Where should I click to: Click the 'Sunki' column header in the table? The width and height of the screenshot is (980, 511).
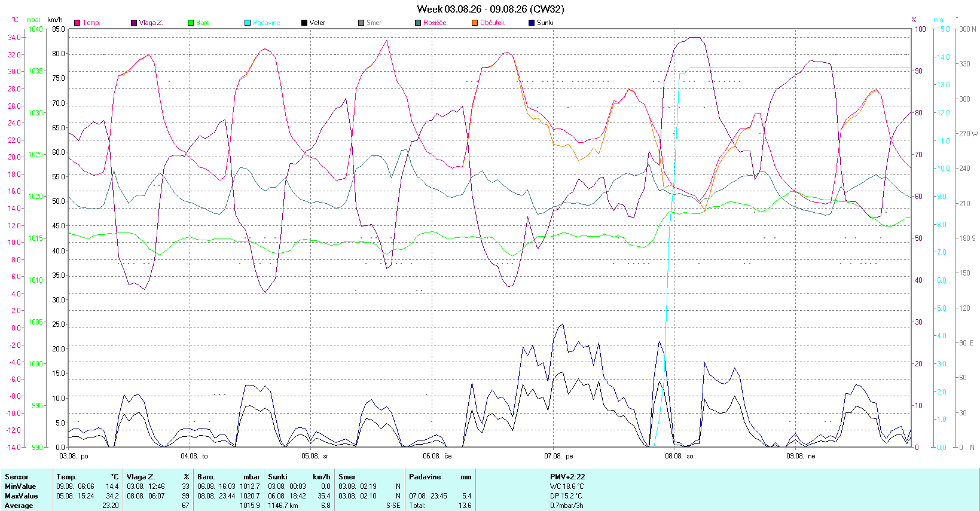[277, 477]
